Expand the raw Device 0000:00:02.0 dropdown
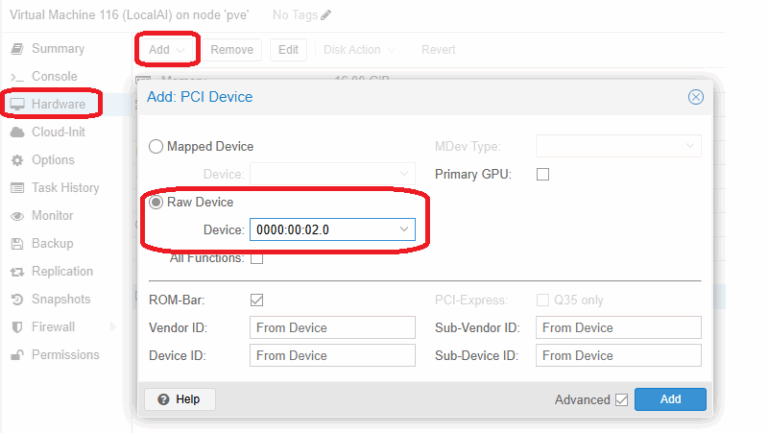 403,230
